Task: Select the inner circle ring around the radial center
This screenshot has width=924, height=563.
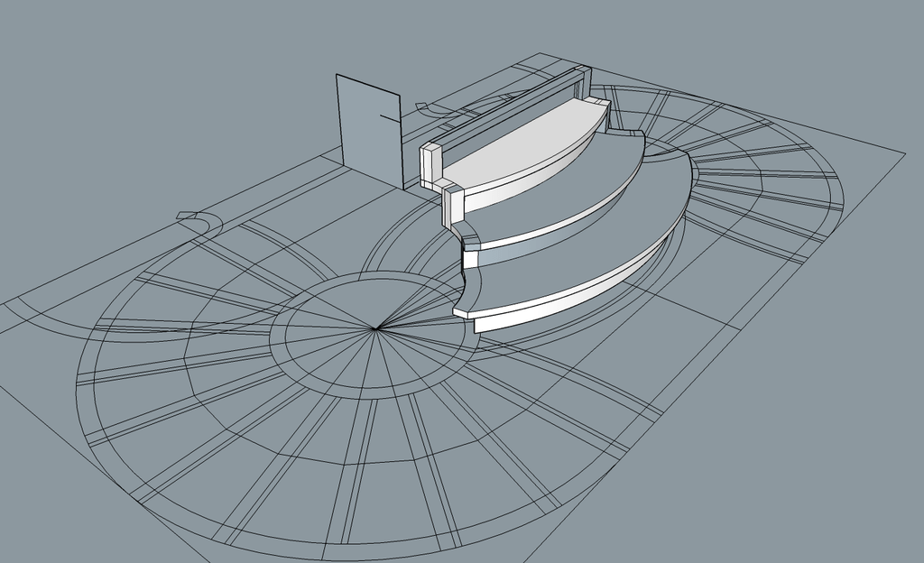Action: (x=374, y=336)
